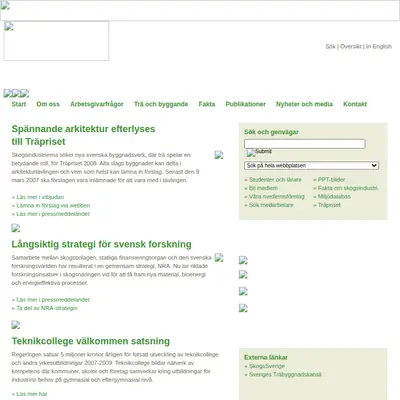Select Trä och byggande in navigation
Screen dimensions: 400x400
point(161,104)
